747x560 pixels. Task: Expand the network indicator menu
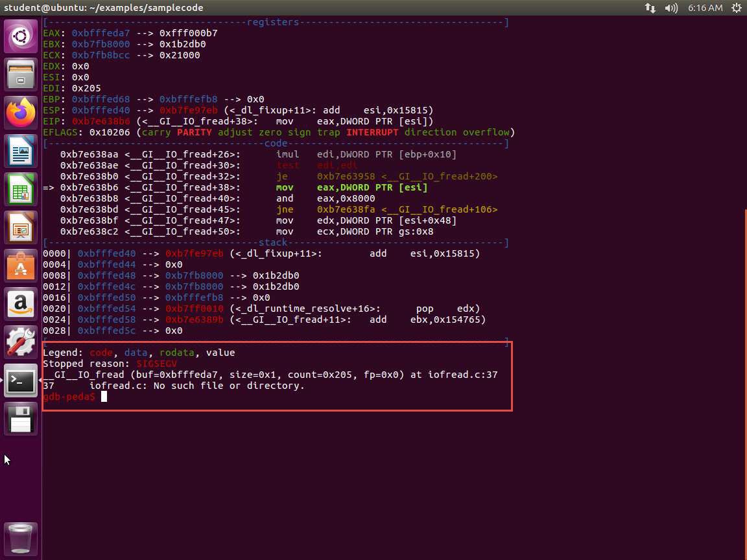pos(650,8)
